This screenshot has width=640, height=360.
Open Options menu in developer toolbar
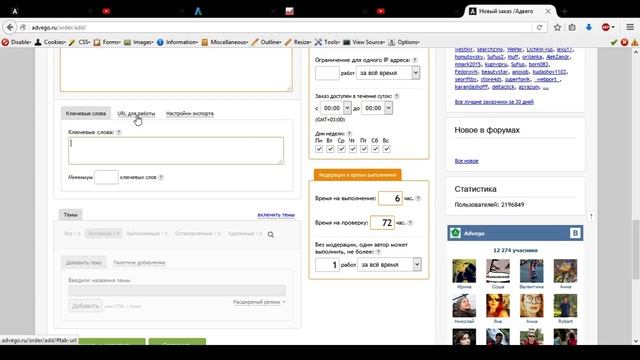point(404,42)
